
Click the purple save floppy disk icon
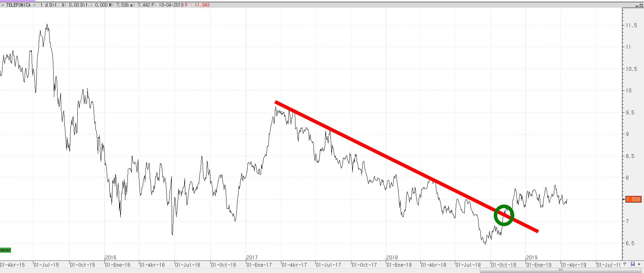[633, 264]
